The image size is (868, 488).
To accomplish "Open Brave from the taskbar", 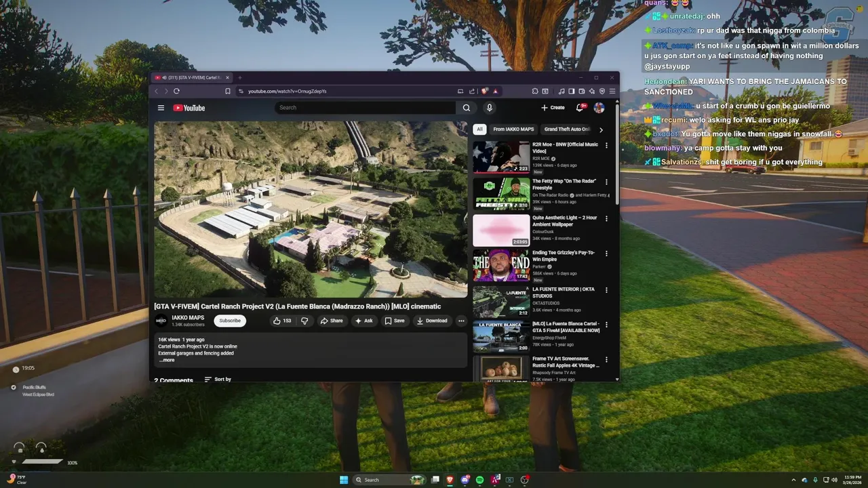I will click(x=449, y=480).
